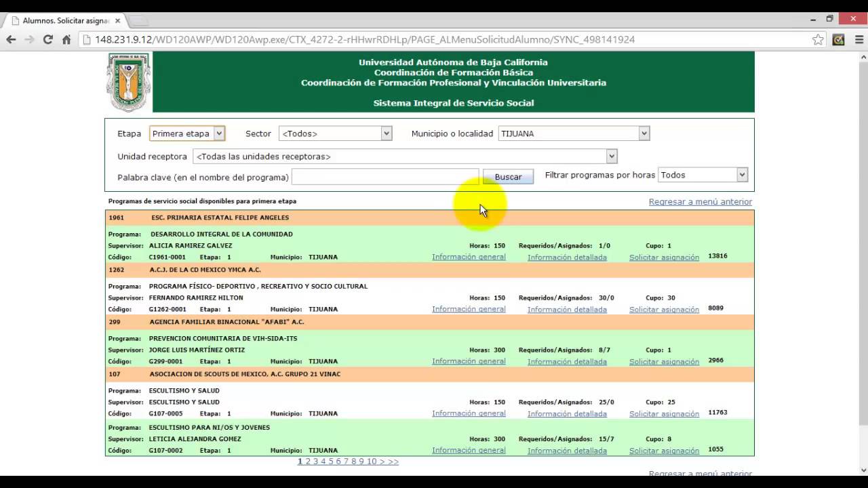Open Información detallada for code G107-0002
This screenshot has width=868, height=488.
coord(567,451)
